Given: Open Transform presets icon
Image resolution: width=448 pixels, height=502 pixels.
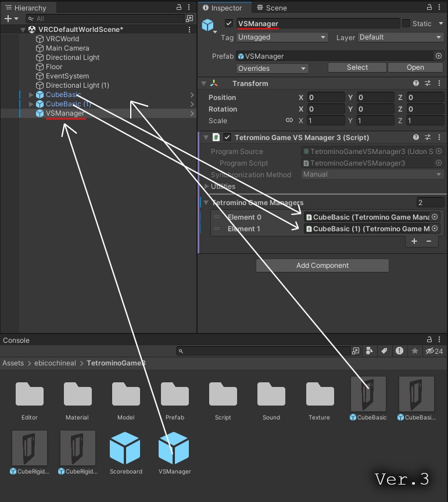Looking at the screenshot, I should coord(428,83).
